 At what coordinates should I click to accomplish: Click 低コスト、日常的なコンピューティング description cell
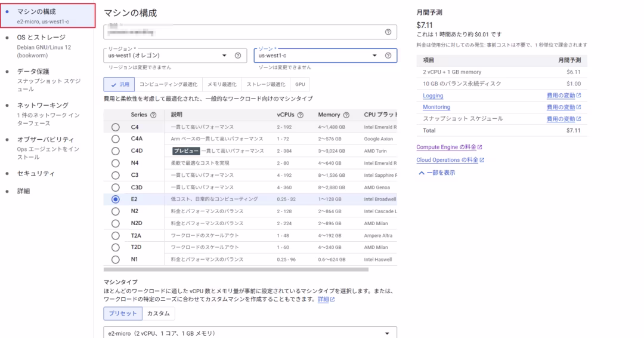(x=215, y=199)
